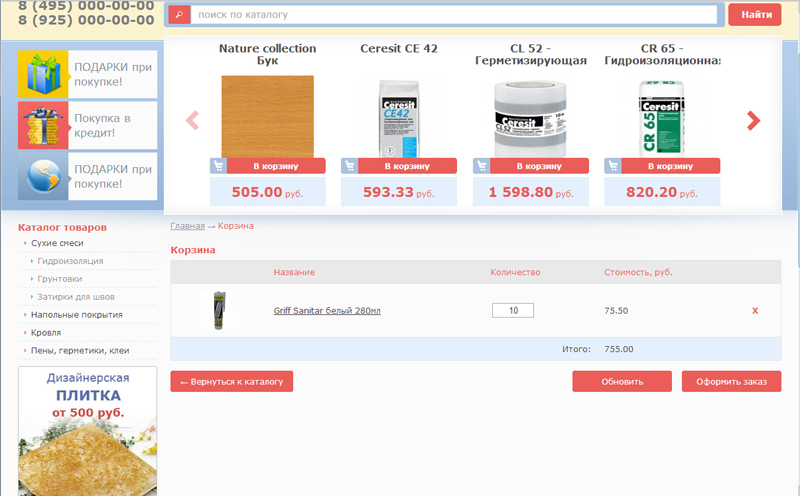Click the 1 598.80 руб. price
Screen dimensions: 800x496
[x=531, y=192]
